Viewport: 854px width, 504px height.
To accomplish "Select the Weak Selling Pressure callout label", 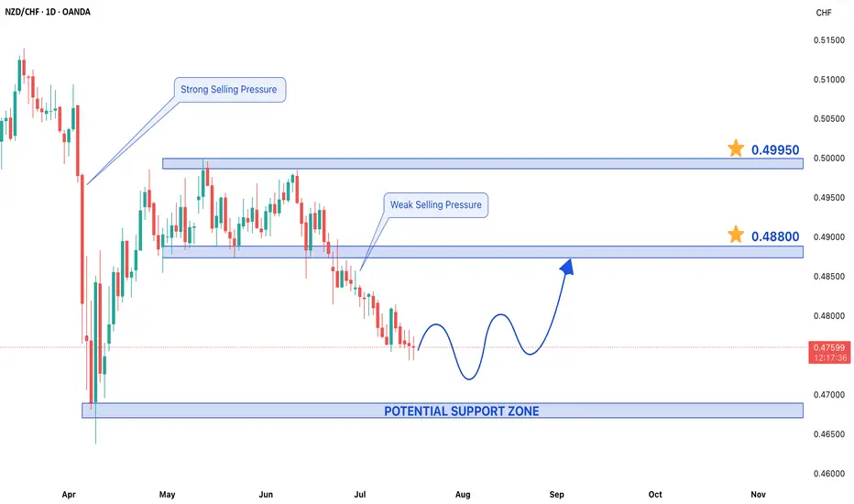I will pos(436,205).
